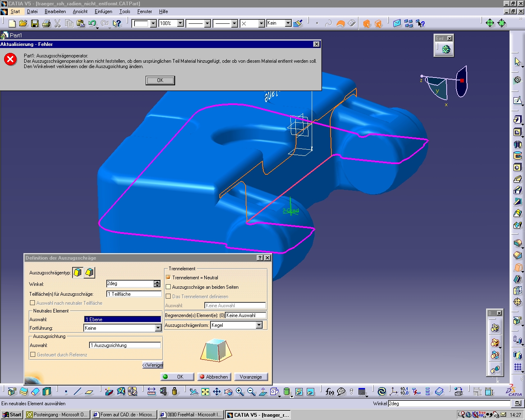The width and height of the screenshot is (525, 420).
Task: Collapse dialog with <<Weniger button
Action: coord(153,365)
